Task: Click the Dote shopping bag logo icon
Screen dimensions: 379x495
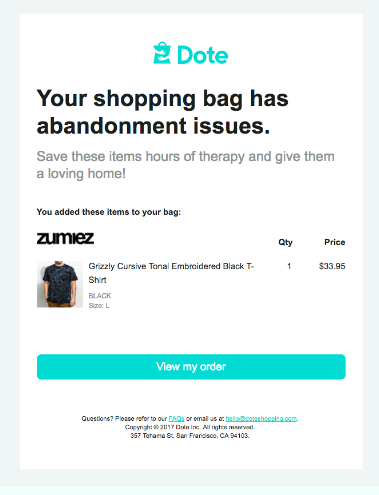Action: (x=162, y=53)
